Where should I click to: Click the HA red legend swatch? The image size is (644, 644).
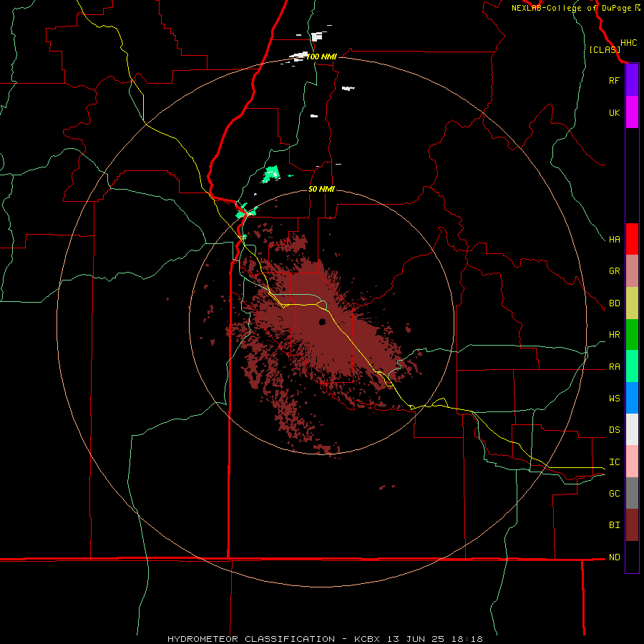(x=632, y=239)
